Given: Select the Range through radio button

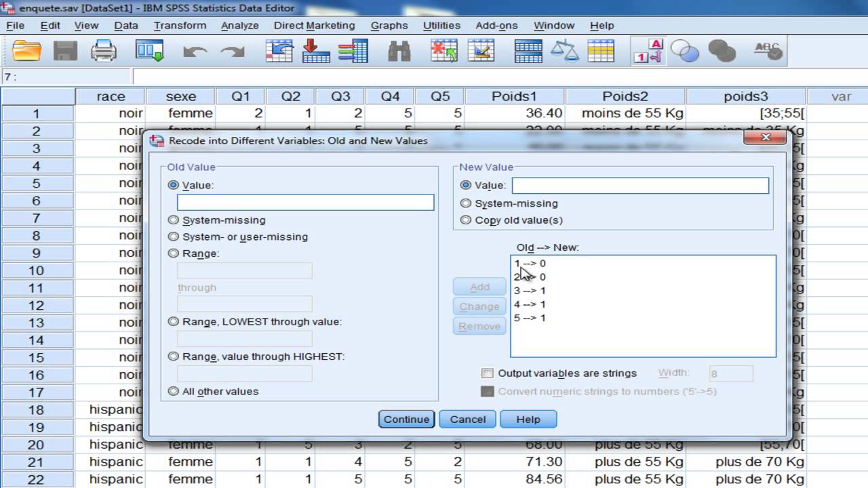Looking at the screenshot, I should pyautogui.click(x=174, y=253).
